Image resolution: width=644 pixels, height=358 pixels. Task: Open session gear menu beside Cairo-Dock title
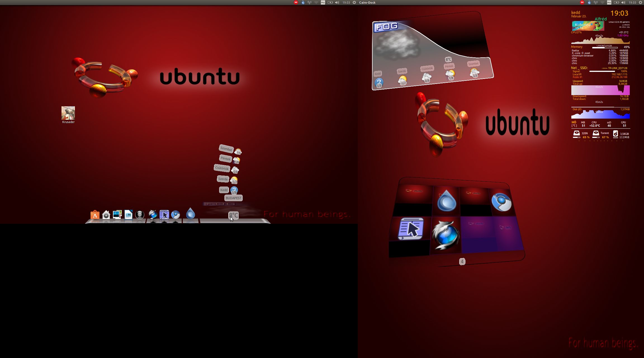point(354,3)
